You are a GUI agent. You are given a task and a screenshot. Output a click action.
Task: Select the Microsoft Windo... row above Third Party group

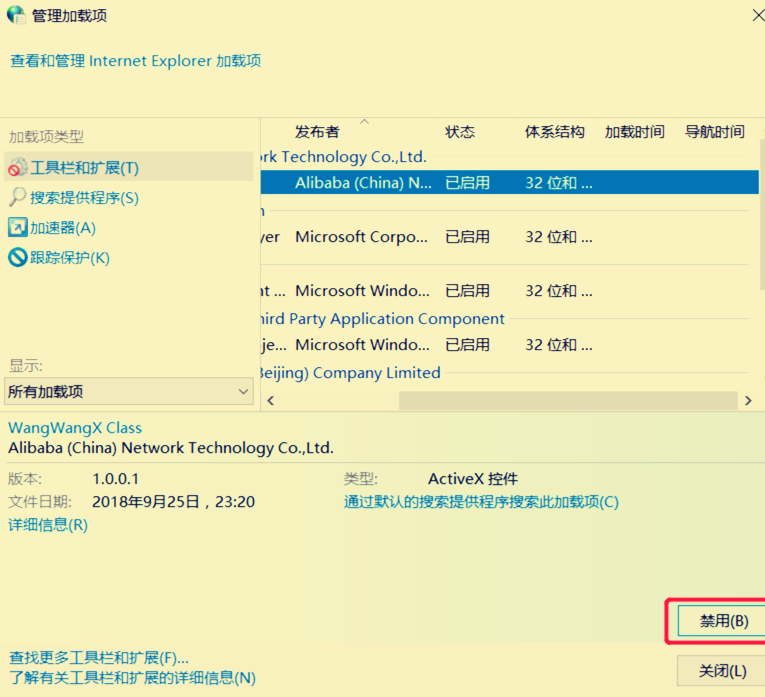pyautogui.click(x=509, y=291)
